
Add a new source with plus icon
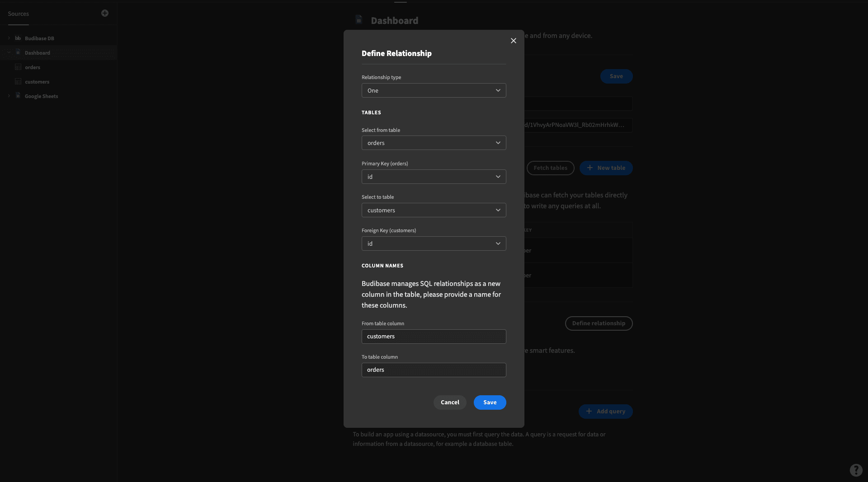click(x=105, y=13)
